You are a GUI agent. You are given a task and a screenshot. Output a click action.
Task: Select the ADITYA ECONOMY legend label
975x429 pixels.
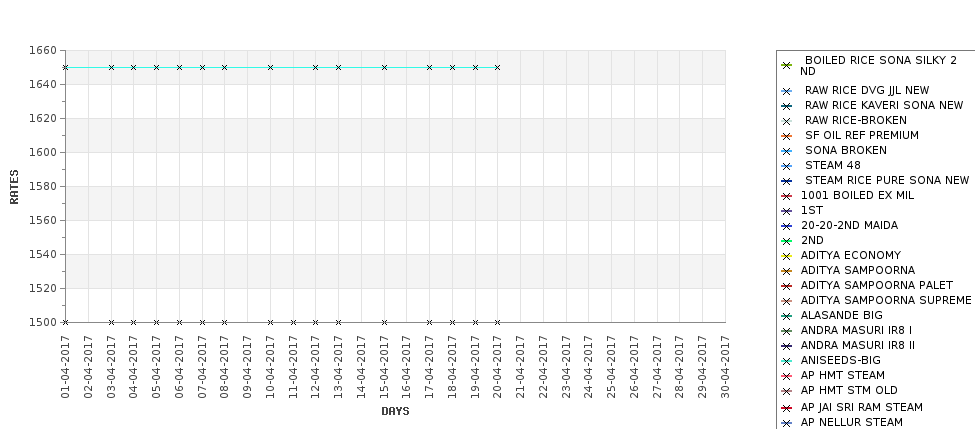(x=851, y=255)
